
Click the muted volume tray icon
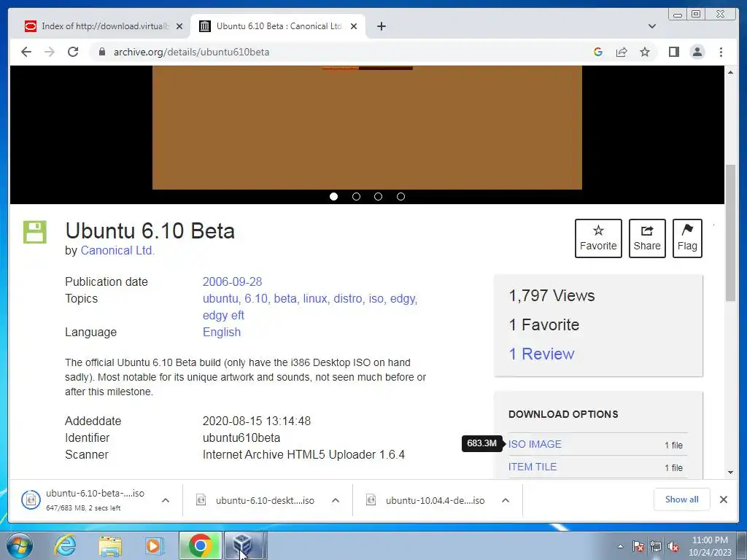click(x=673, y=547)
